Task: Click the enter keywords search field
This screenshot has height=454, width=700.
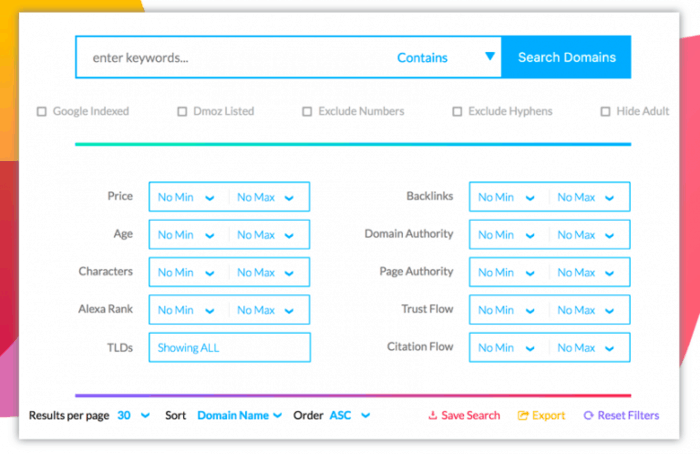Action: (x=230, y=58)
